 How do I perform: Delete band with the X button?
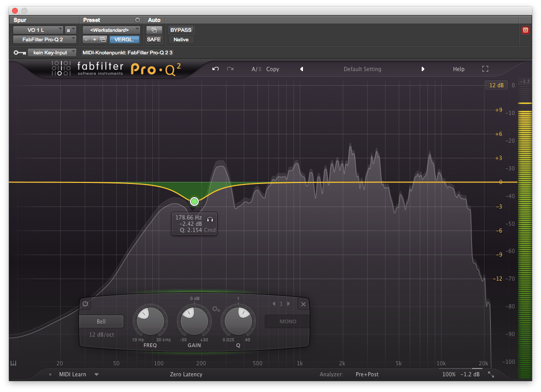click(x=303, y=304)
